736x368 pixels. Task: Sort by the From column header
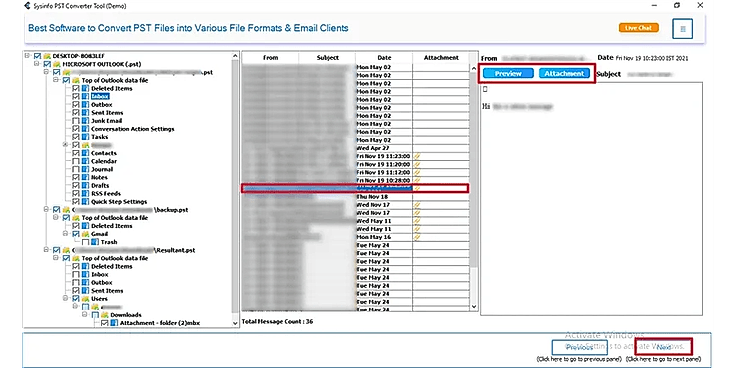tap(270, 57)
